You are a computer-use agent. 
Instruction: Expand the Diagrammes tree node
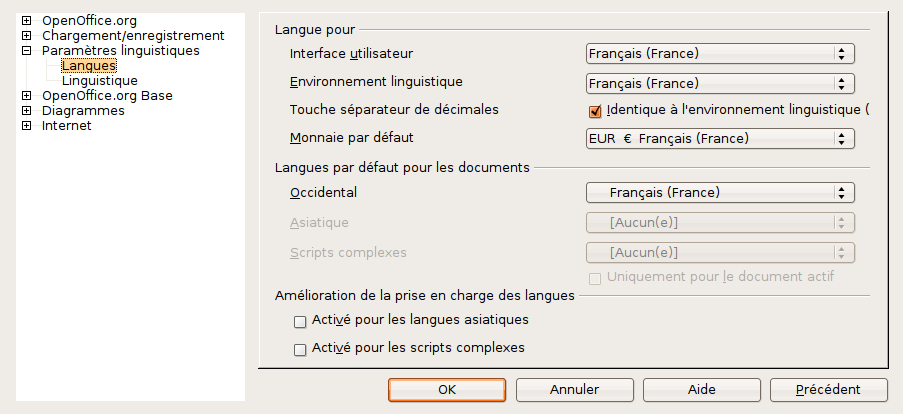click(x=27, y=111)
